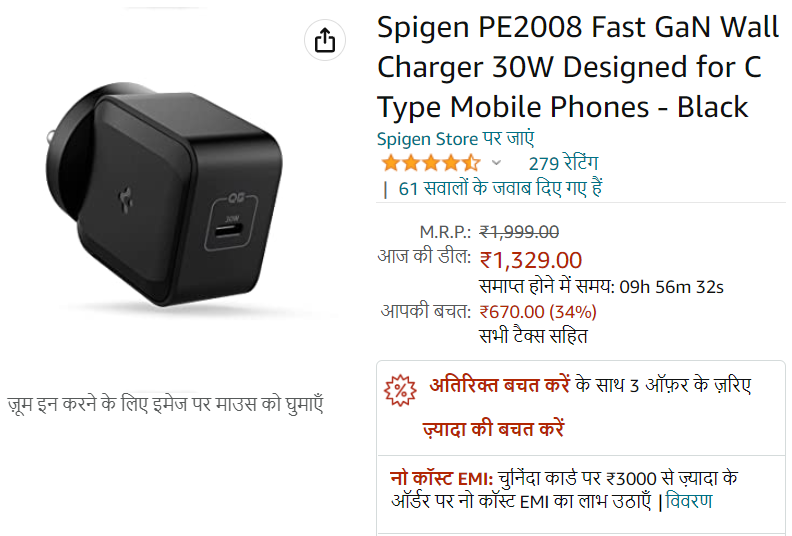Click the struck-through M.R.P. ₹1,999.00
This screenshot has height=536, width=792.
click(519, 232)
